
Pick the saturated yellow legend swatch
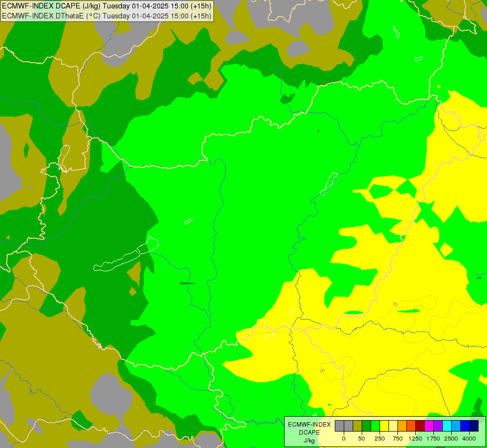point(384,426)
